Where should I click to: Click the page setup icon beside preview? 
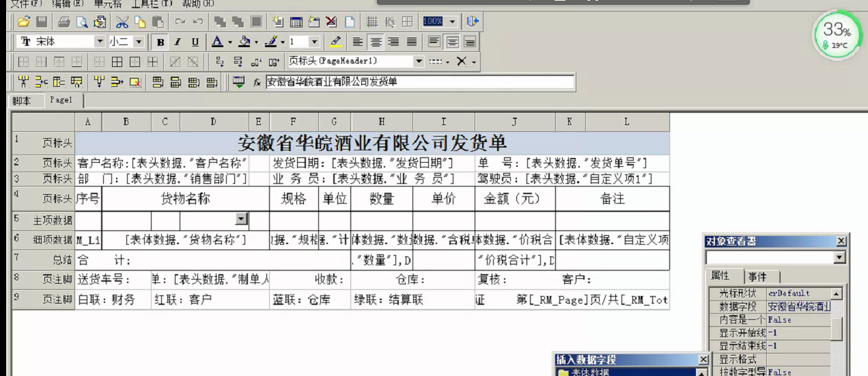point(99,22)
